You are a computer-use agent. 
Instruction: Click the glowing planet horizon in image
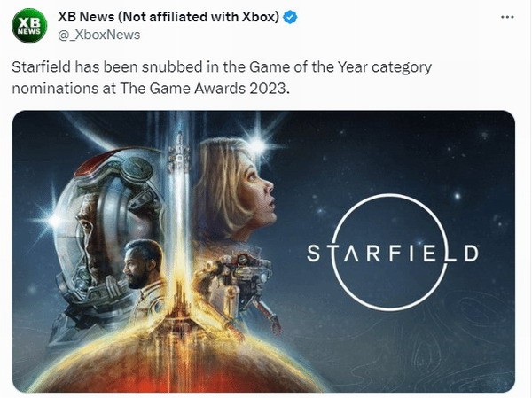coord(266,372)
